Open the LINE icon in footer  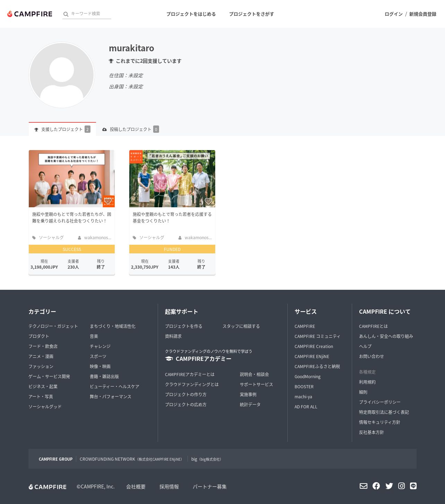(413, 486)
